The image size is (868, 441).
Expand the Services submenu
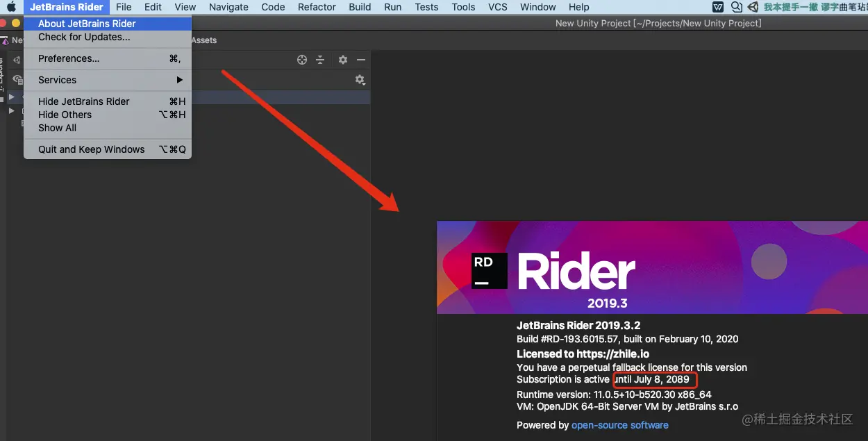(x=108, y=80)
